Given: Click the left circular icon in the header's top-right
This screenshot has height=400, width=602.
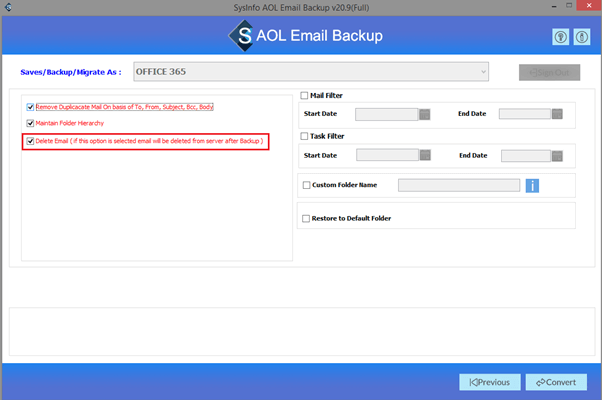Looking at the screenshot, I should (561, 36).
